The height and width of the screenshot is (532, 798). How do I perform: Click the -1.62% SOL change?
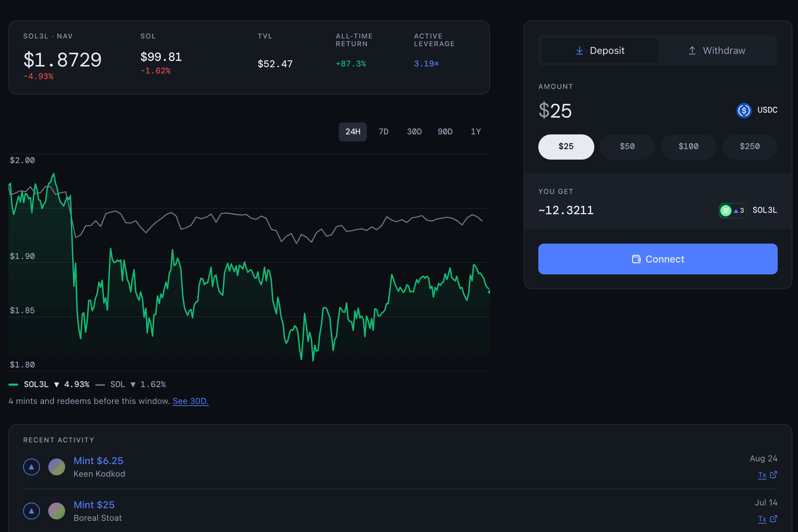tap(156, 71)
